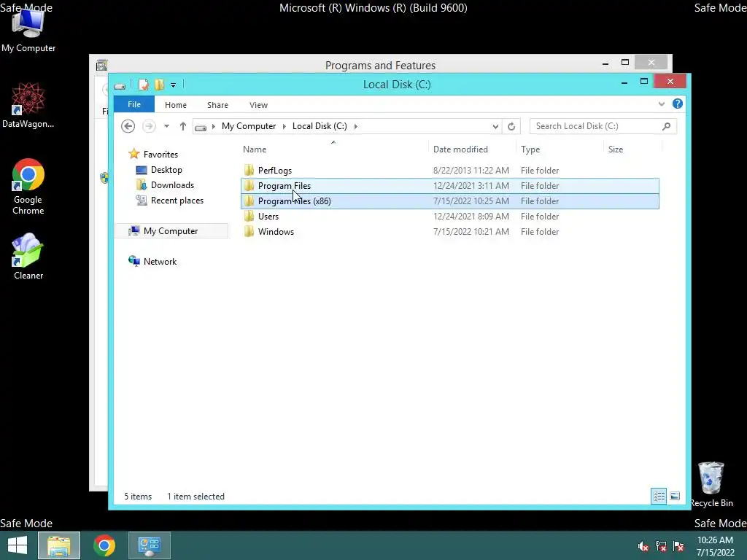Screen dimensions: 747x560
Task: Open the address bar history dropdown
Action: (x=495, y=126)
